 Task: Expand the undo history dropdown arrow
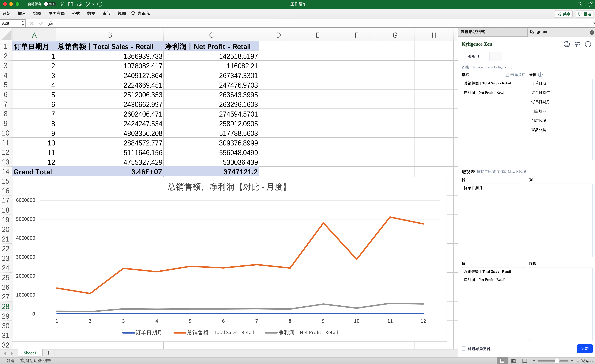point(94,4)
